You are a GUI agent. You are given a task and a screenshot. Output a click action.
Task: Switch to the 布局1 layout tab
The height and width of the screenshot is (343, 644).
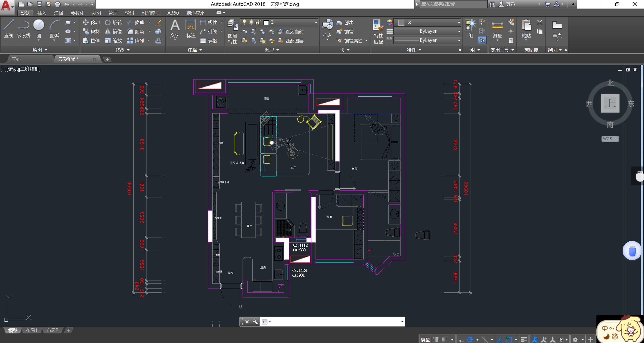[31, 330]
